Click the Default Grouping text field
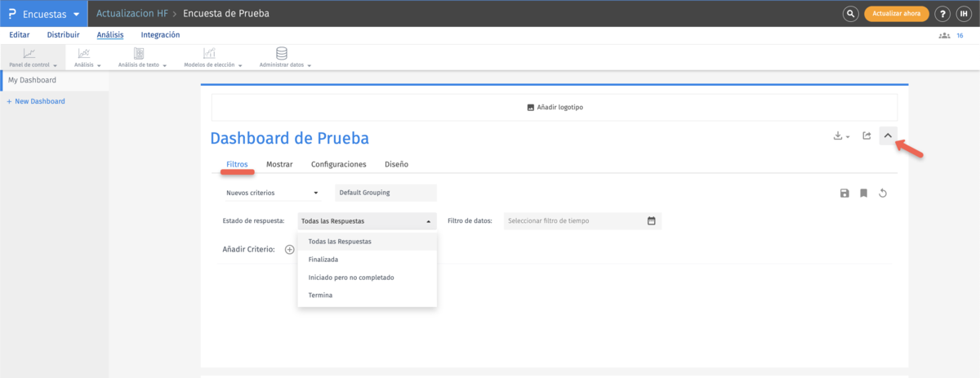Image resolution: width=980 pixels, height=378 pixels. click(385, 193)
